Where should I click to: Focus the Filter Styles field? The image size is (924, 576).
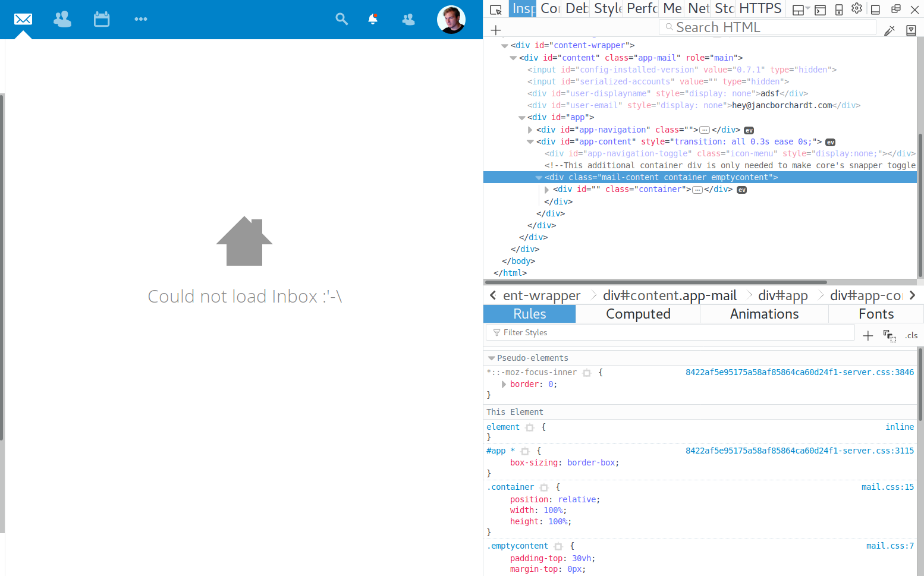pyautogui.click(x=670, y=333)
